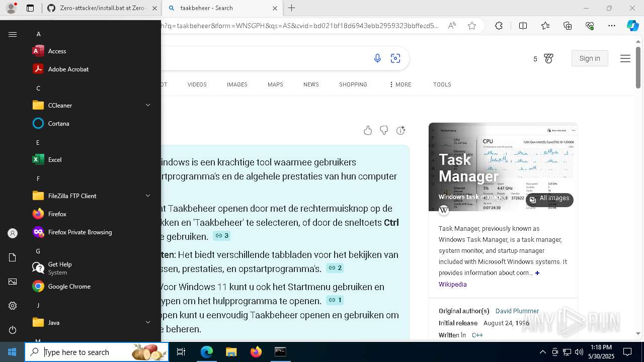Launch Firefox Private Browsing

(x=93, y=232)
